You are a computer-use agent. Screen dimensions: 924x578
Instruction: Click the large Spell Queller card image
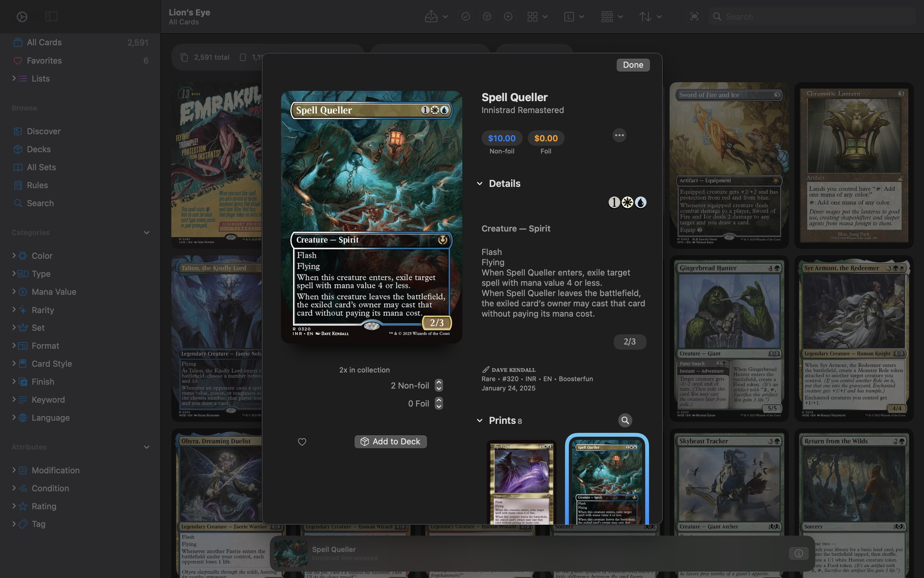372,217
